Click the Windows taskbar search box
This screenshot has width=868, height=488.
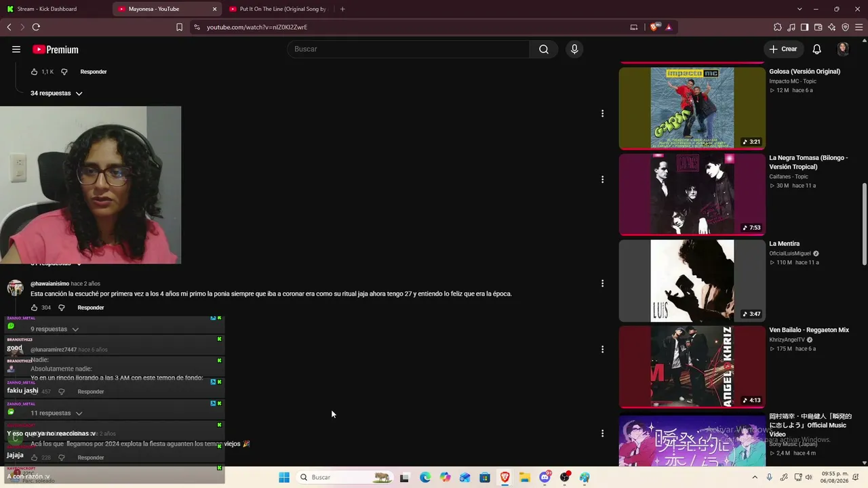click(x=346, y=477)
